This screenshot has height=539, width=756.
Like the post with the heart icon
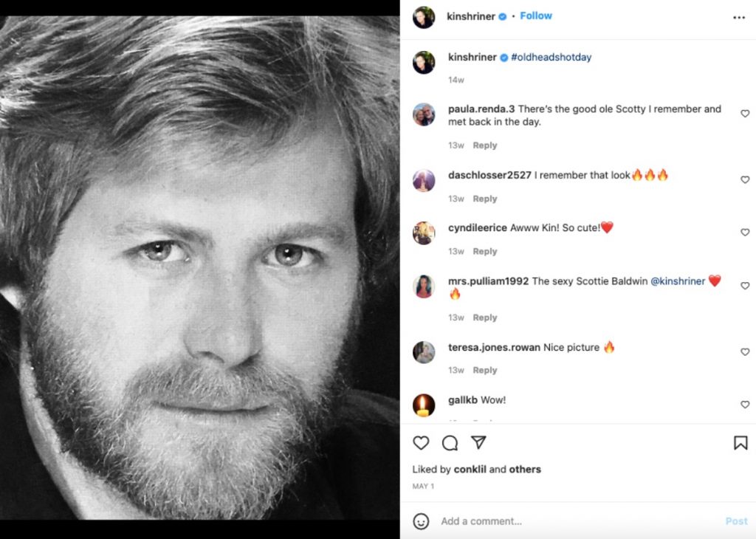pyautogui.click(x=421, y=443)
